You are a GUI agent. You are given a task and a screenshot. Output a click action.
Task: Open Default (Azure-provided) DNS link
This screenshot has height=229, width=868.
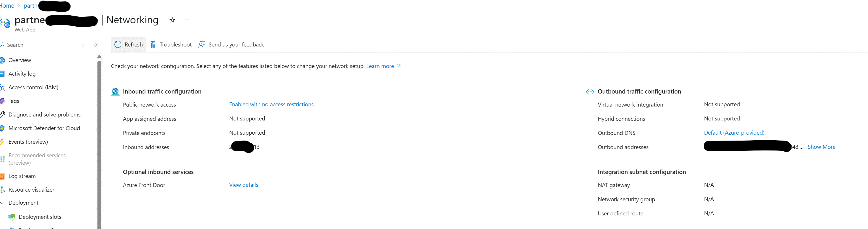(734, 133)
